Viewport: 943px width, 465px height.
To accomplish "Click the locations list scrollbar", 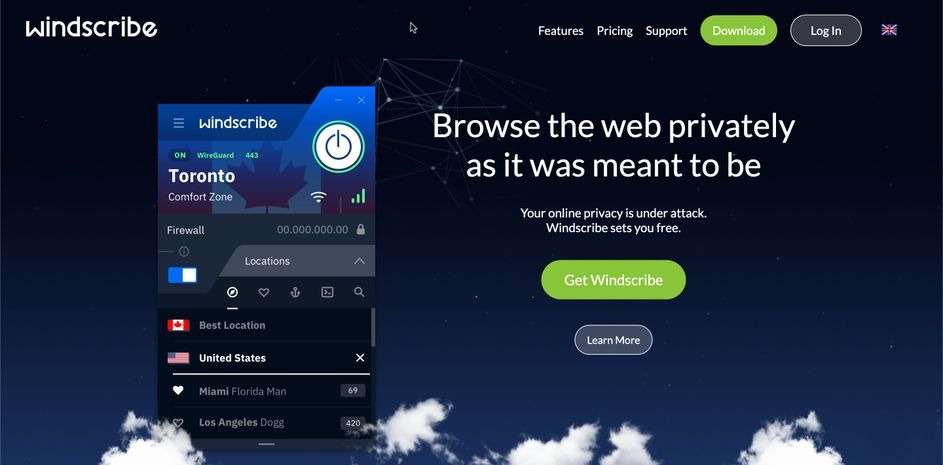I will coord(373,327).
